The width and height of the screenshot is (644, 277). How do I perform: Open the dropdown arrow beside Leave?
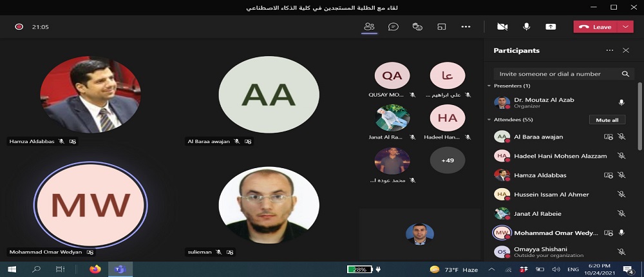(625, 26)
